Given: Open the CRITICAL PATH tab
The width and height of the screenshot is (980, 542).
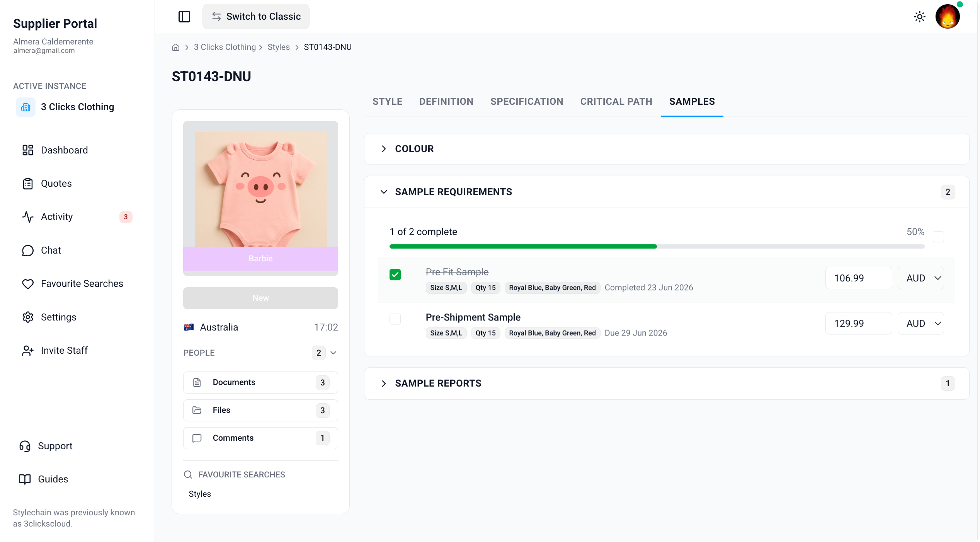Looking at the screenshot, I should 616,102.
